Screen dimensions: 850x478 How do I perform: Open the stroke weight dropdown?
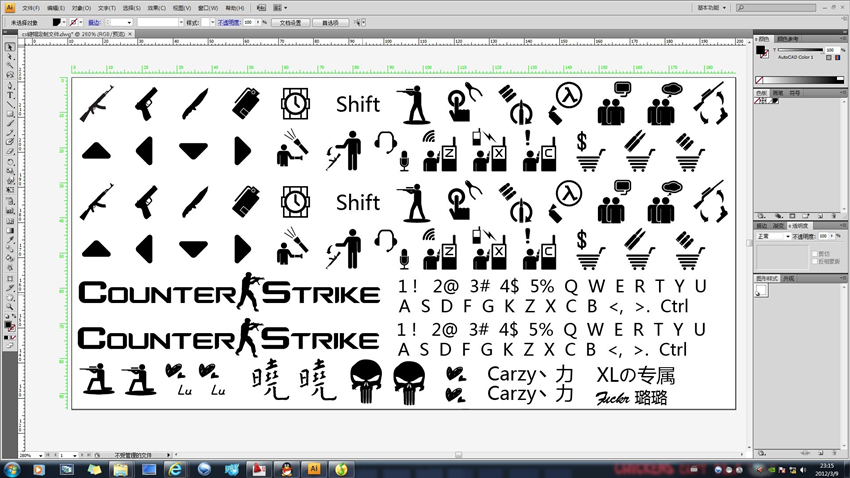[129, 22]
